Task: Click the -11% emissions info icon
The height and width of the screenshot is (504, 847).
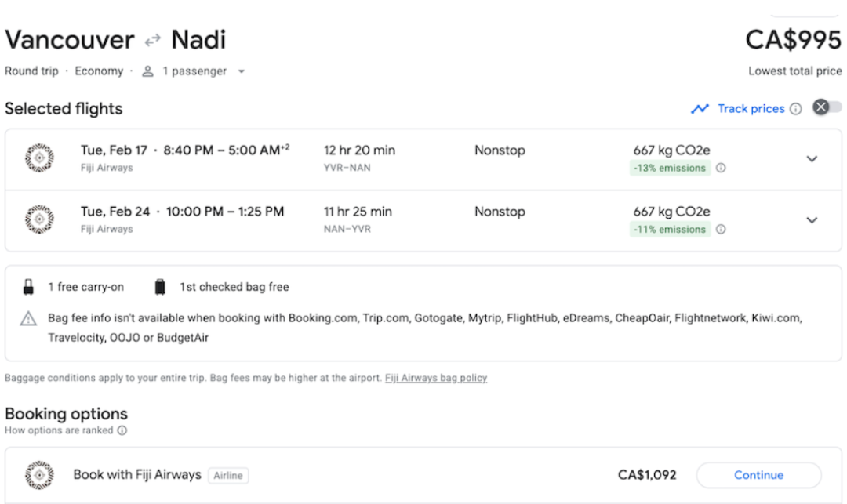Action: pyautogui.click(x=721, y=230)
